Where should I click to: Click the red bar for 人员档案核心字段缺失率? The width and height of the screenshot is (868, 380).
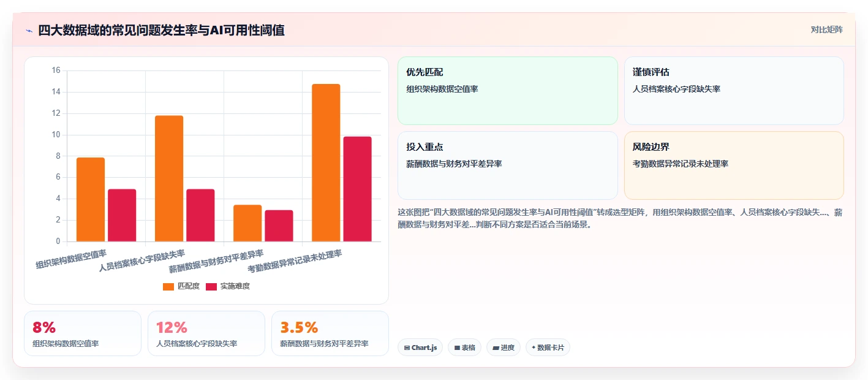(200, 215)
